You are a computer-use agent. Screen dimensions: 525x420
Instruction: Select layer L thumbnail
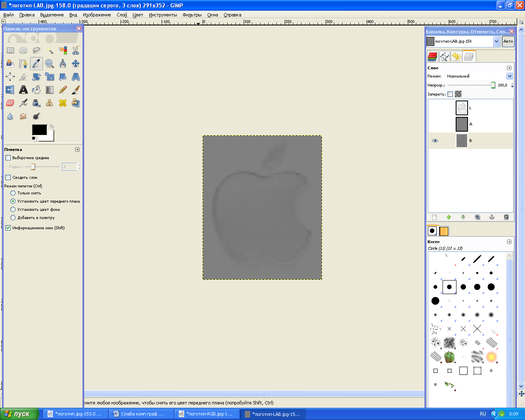coord(462,108)
